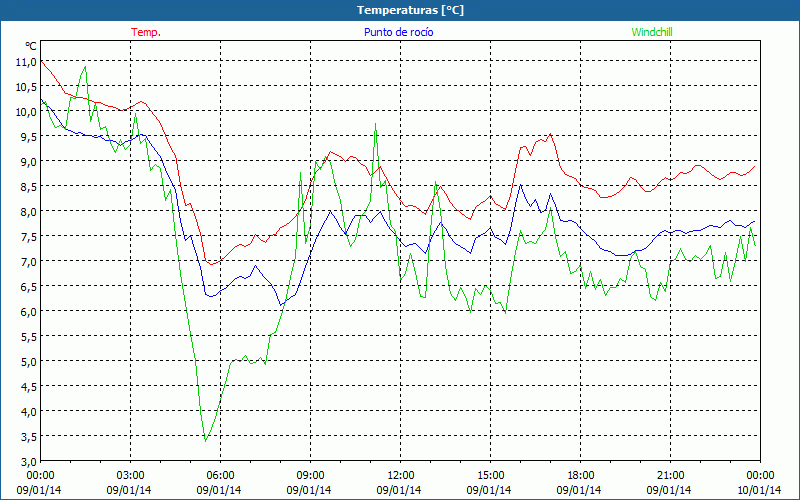Click the 5,5 y-axis value

coord(28,337)
